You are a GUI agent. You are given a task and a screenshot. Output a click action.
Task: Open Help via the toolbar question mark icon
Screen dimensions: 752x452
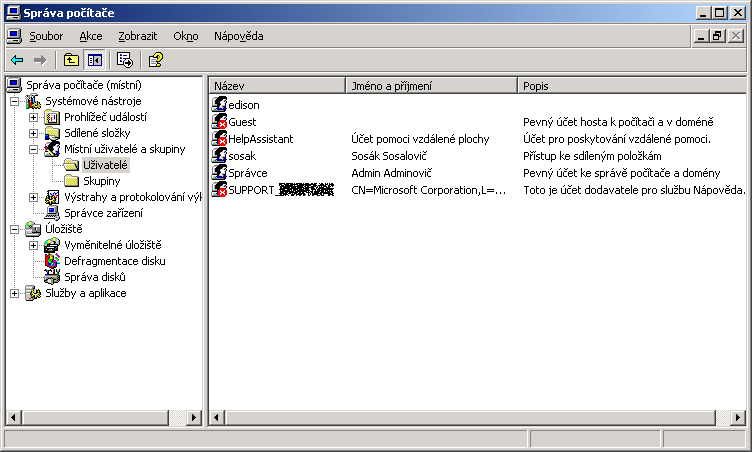click(x=155, y=60)
